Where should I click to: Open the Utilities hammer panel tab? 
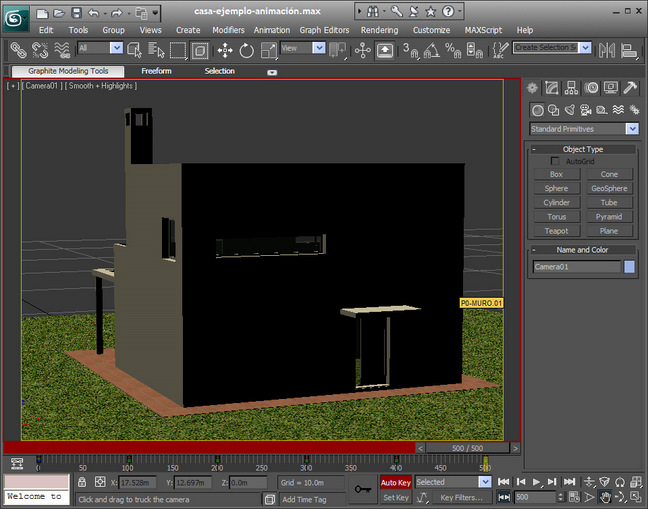630,89
